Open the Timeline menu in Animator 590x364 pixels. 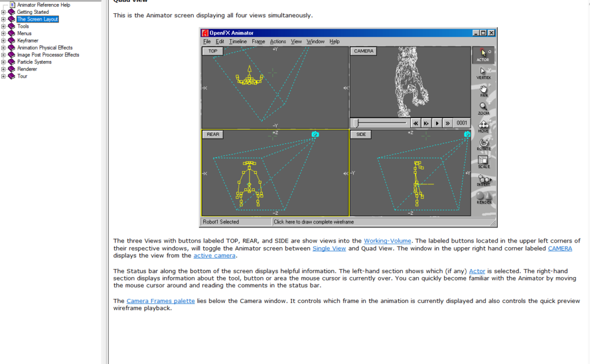[x=237, y=41]
